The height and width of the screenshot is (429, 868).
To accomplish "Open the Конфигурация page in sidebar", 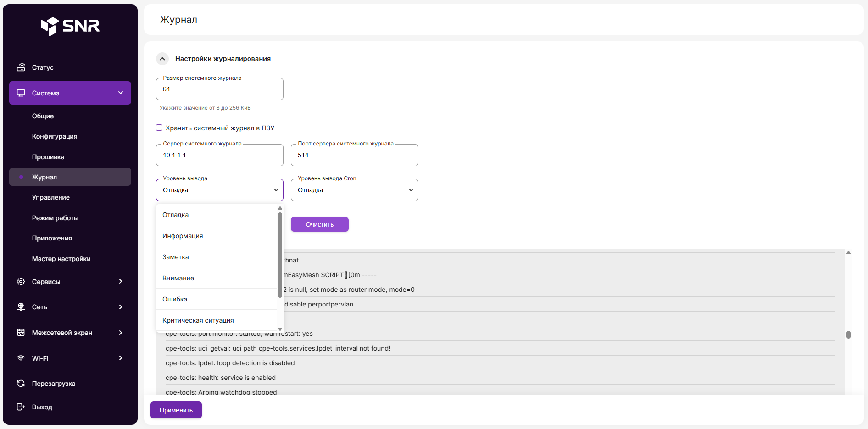I will click(x=55, y=136).
